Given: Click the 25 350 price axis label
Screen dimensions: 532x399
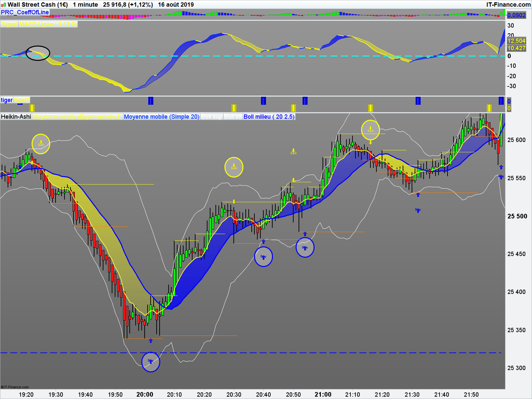Looking at the screenshot, I should pyautogui.click(x=516, y=330).
